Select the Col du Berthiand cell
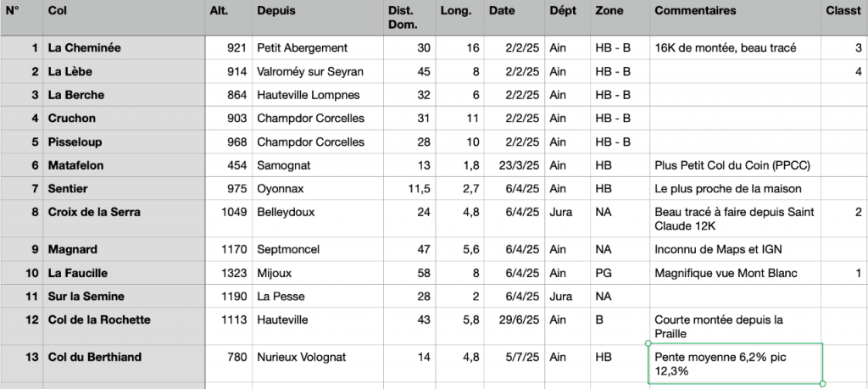The height and width of the screenshot is (389, 868). pos(124,364)
